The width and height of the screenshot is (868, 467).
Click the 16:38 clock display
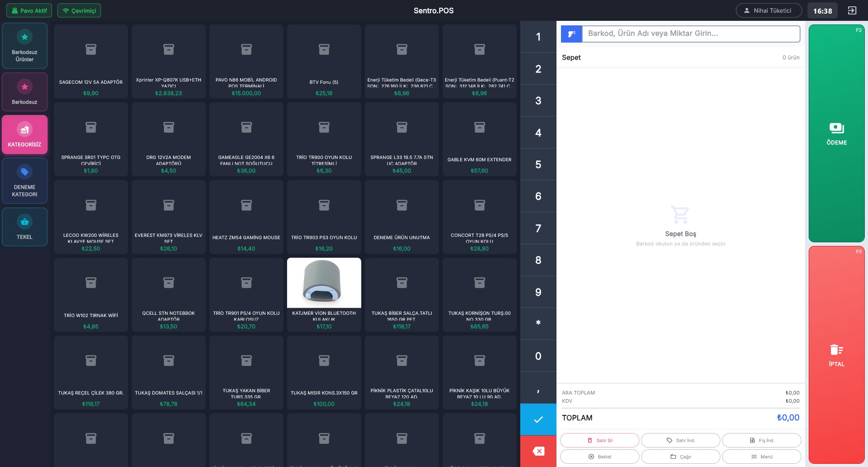tap(822, 11)
